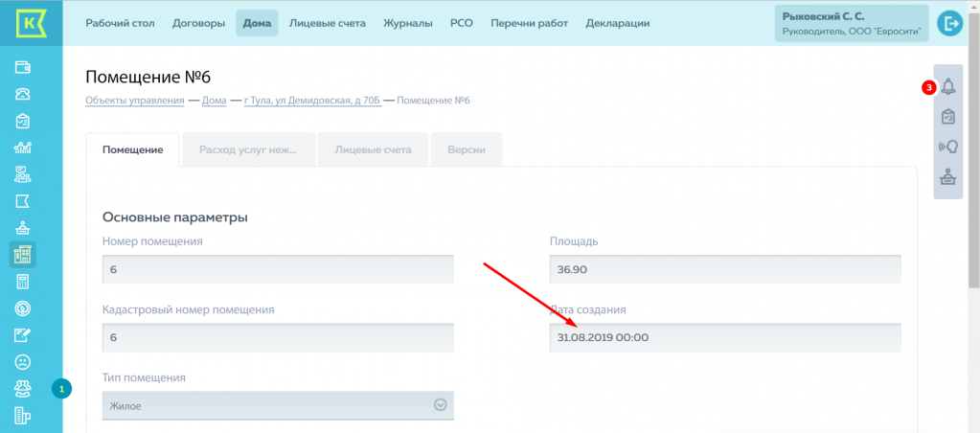Open the telephone icon in sidebar

(x=22, y=94)
